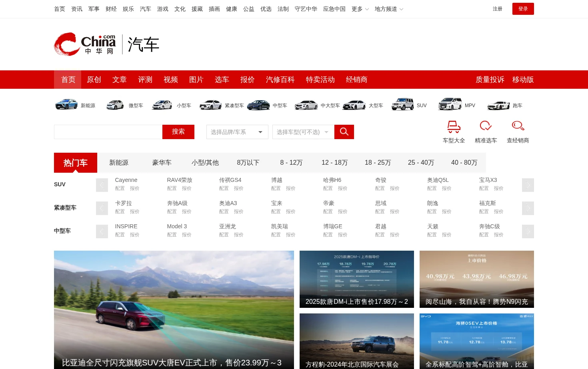Click the red 登录 button
Image resolution: width=588 pixels, height=369 pixels.
coord(523,9)
